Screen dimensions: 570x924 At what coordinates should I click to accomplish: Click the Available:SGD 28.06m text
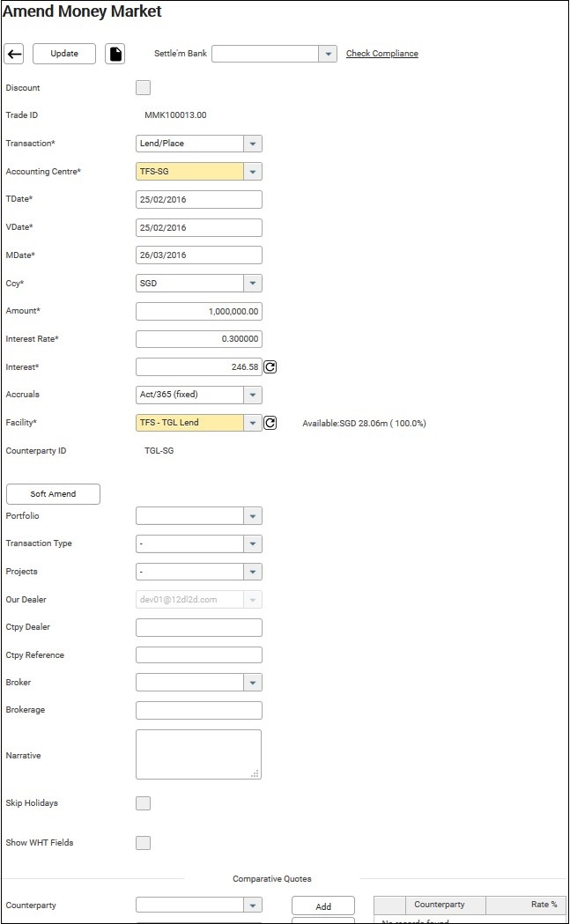click(364, 423)
